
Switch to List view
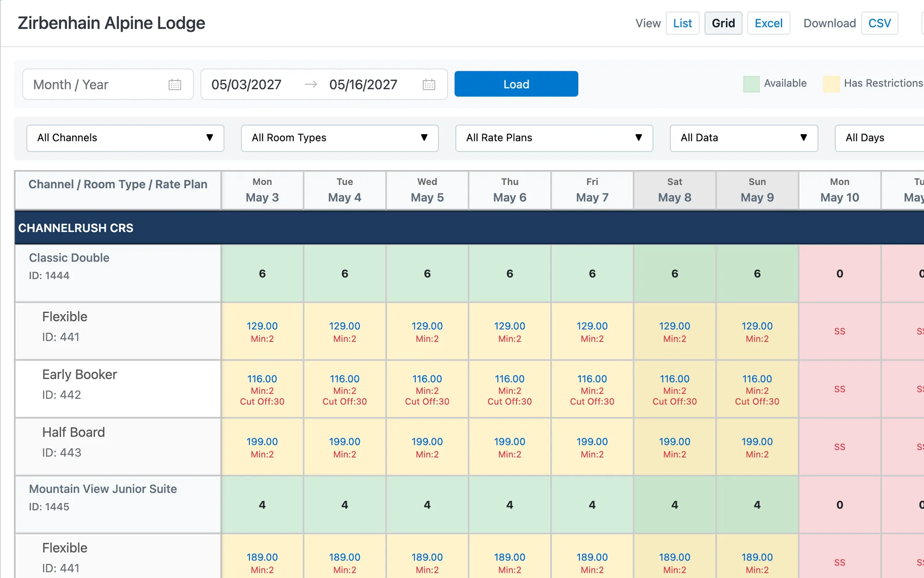click(x=682, y=23)
